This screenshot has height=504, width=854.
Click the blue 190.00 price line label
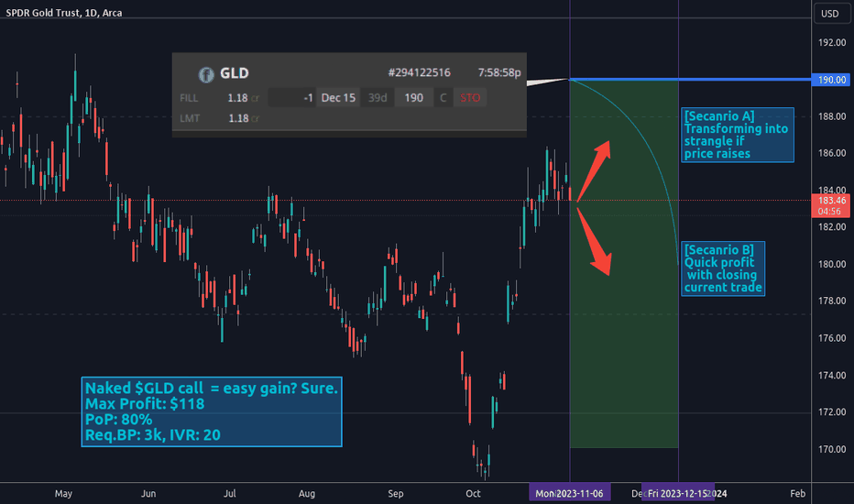point(832,80)
